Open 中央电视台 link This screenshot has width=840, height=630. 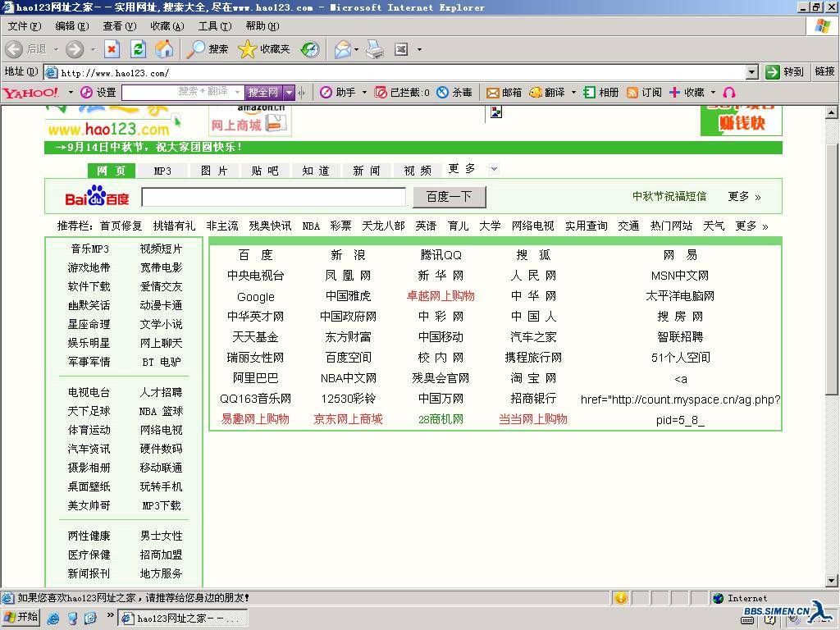point(256,276)
